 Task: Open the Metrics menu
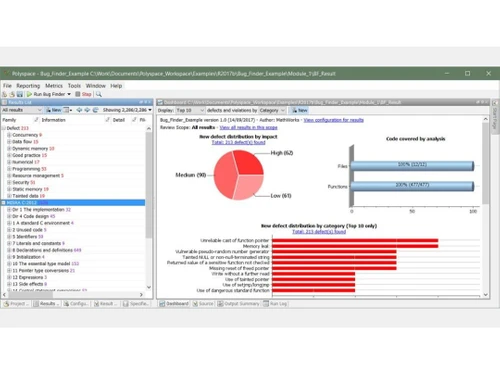tap(54, 86)
